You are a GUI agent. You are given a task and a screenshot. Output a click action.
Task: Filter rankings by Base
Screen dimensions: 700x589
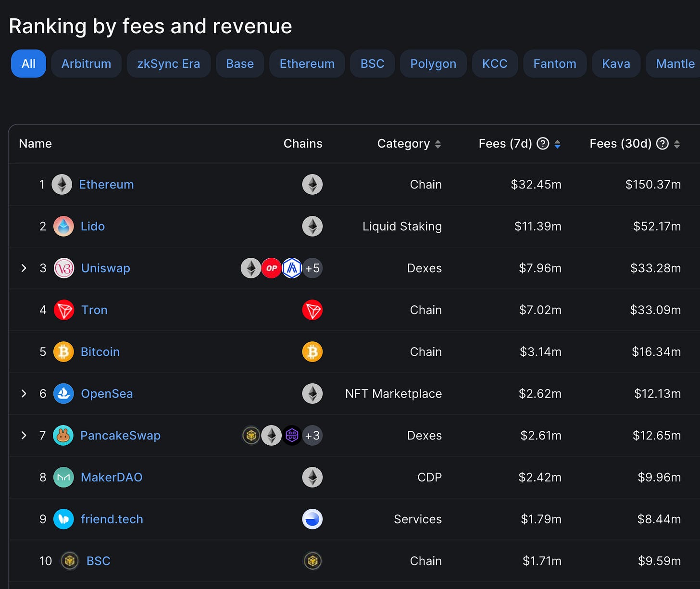pyautogui.click(x=240, y=63)
